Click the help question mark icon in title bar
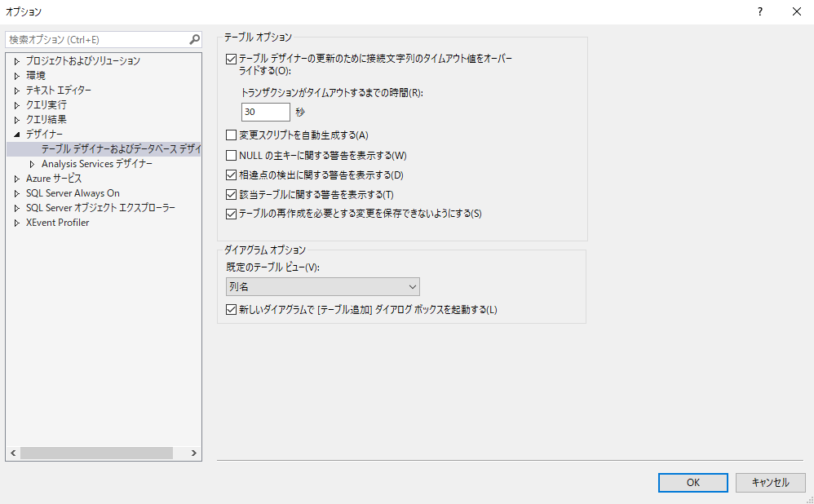This screenshot has width=814, height=504. (760, 11)
